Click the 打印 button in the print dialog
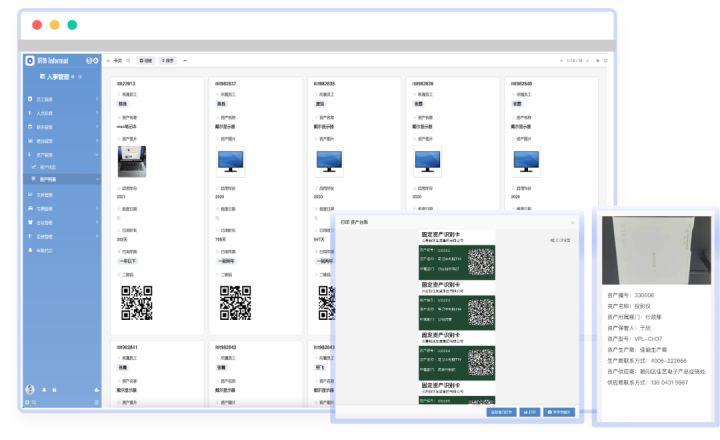 click(x=529, y=411)
